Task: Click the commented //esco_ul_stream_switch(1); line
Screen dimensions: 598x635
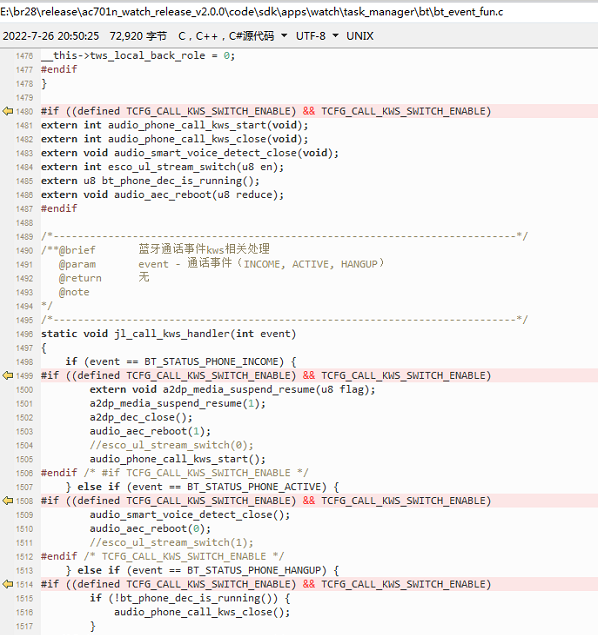Action: (172, 542)
